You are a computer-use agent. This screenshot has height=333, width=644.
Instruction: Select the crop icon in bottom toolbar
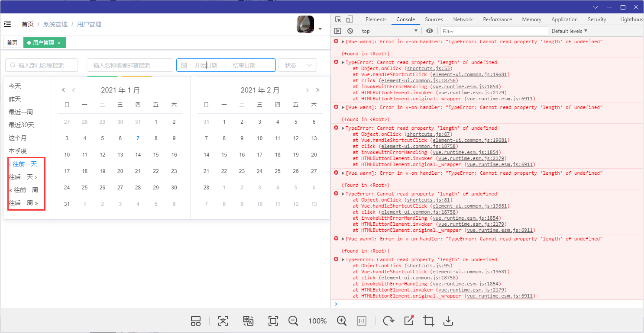pos(428,321)
